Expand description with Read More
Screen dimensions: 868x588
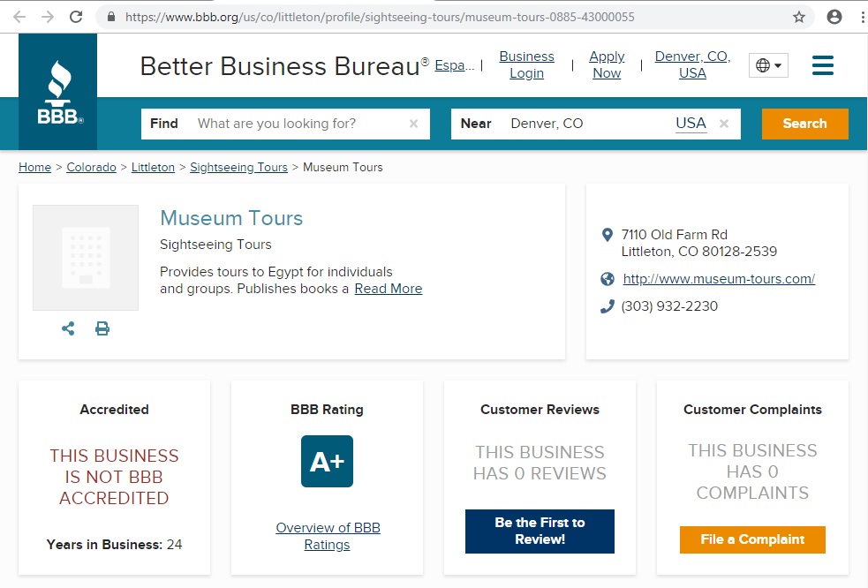388,289
